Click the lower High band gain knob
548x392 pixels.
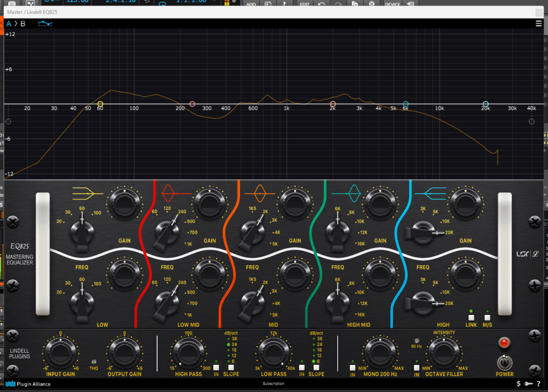[x=465, y=275]
